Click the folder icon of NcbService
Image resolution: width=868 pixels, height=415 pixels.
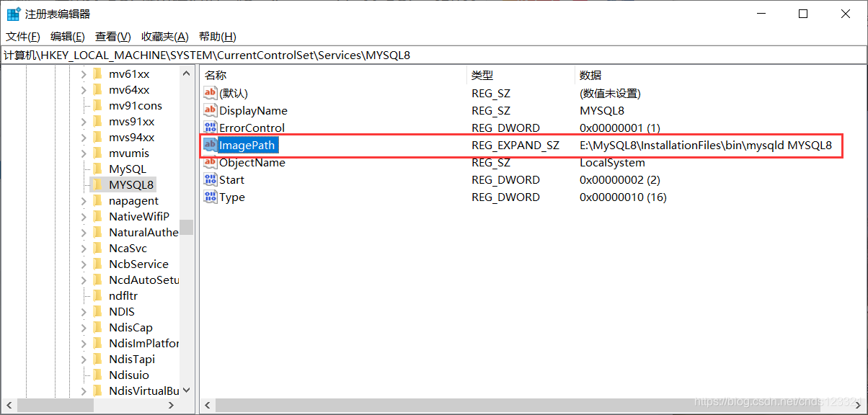pos(98,264)
